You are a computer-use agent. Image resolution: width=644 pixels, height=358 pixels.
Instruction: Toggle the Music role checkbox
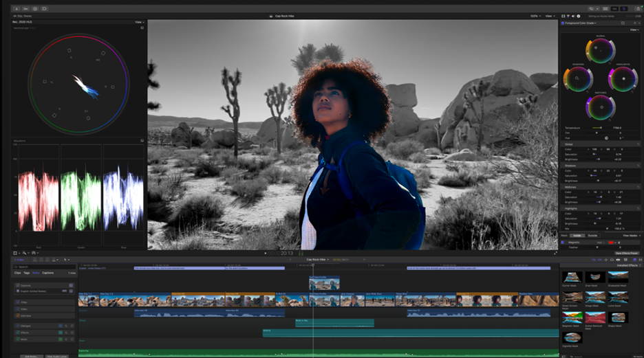tap(18, 339)
